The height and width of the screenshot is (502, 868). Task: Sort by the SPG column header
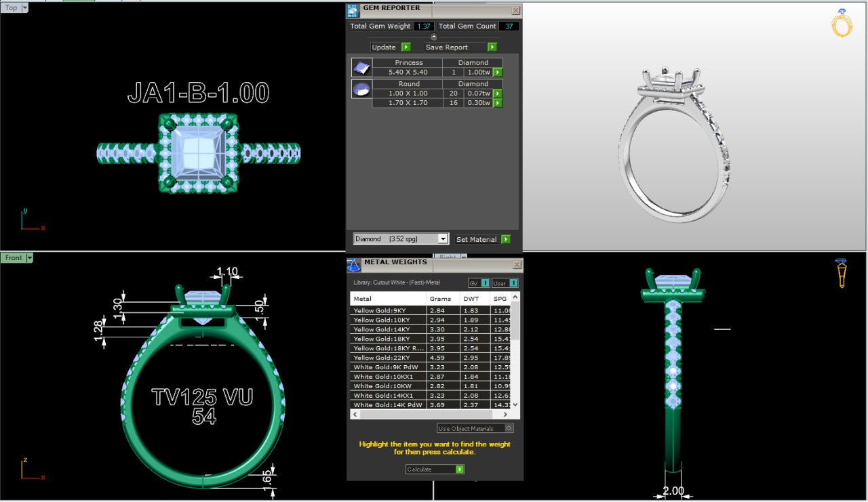500,299
